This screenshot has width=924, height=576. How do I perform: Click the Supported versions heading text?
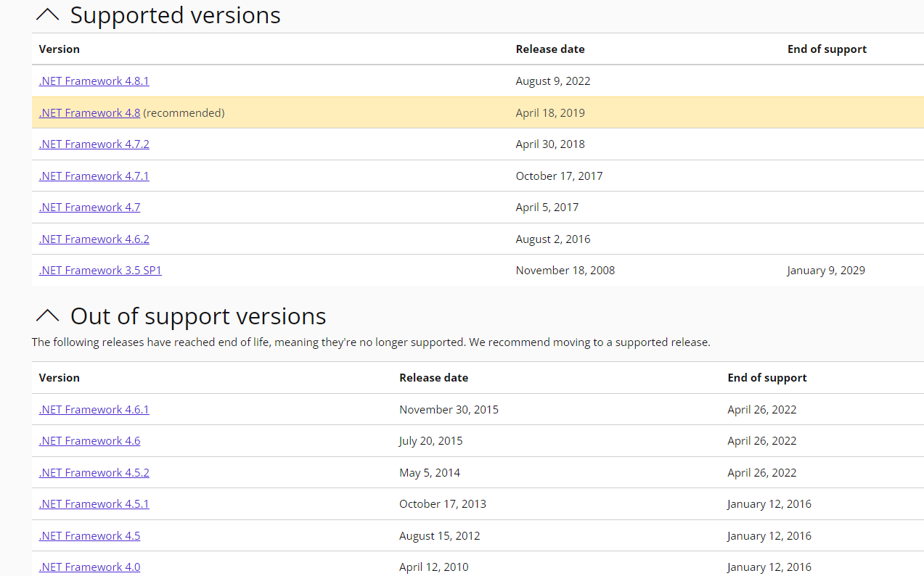point(175,15)
